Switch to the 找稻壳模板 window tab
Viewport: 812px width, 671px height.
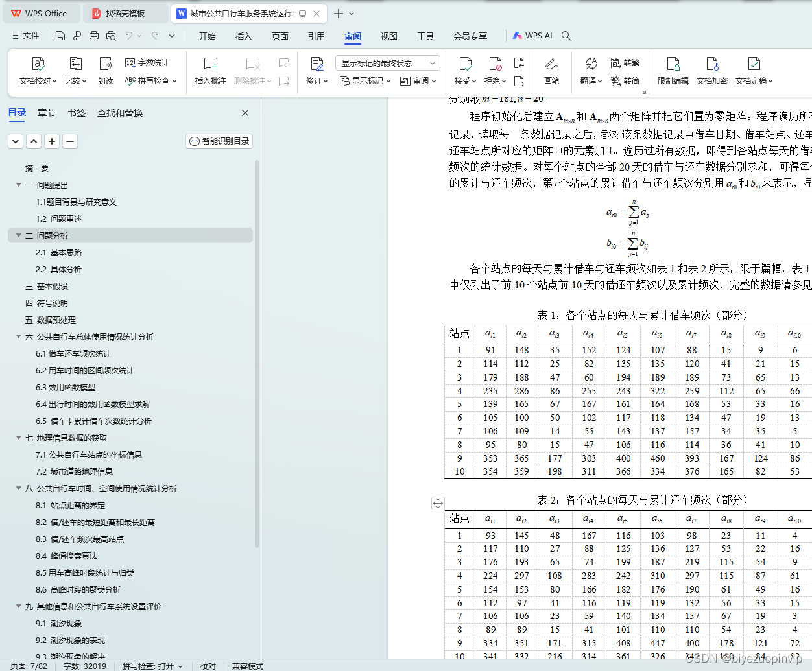pyautogui.click(x=126, y=13)
